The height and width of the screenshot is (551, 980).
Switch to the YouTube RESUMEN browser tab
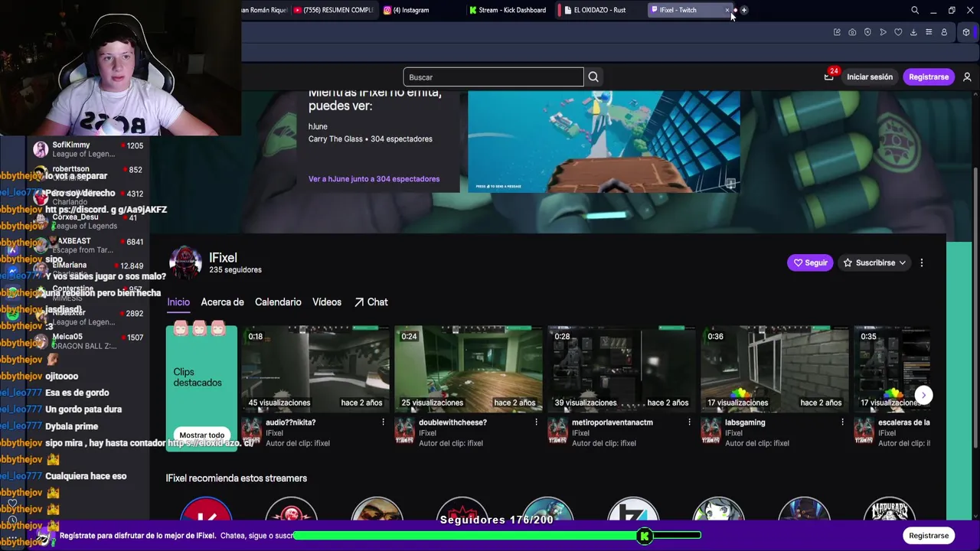pos(333,10)
